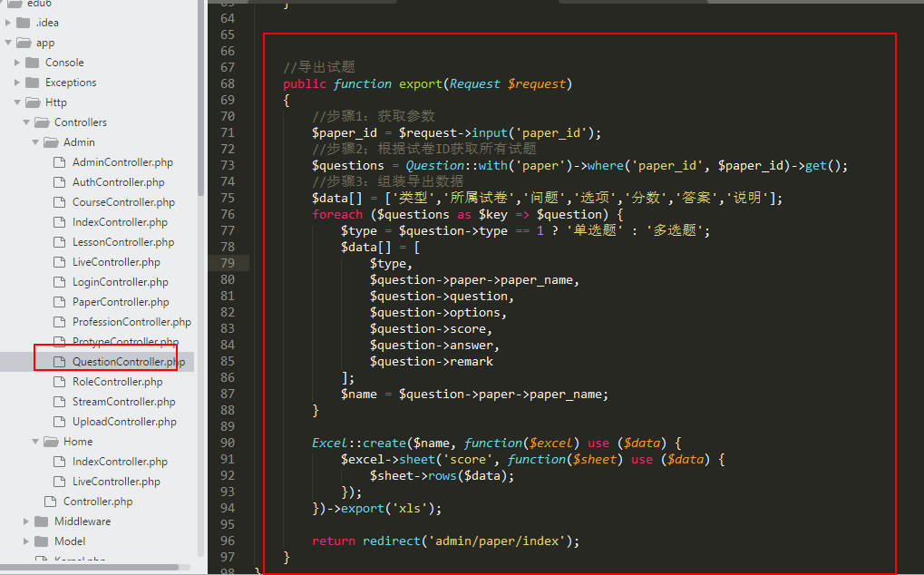Click the Console folder icon
This screenshot has width=924, height=575.
click(x=34, y=63)
